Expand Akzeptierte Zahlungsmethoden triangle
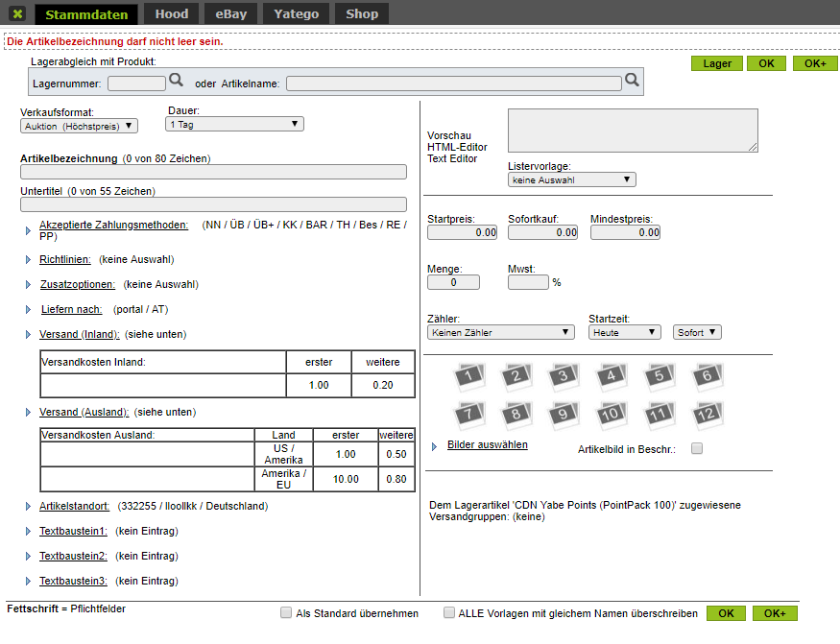Screen dimensions: 840x644 pyautogui.click(x=29, y=231)
